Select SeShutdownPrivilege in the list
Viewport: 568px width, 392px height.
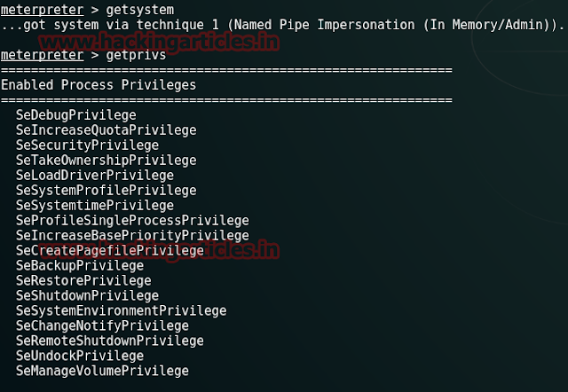tap(87, 296)
